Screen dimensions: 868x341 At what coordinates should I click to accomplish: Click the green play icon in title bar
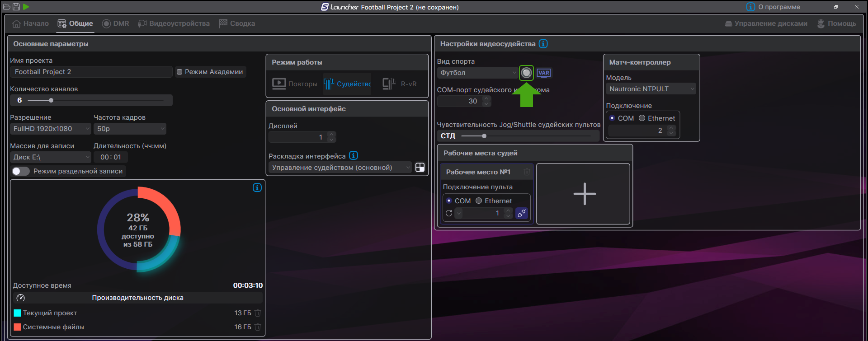pos(26,7)
